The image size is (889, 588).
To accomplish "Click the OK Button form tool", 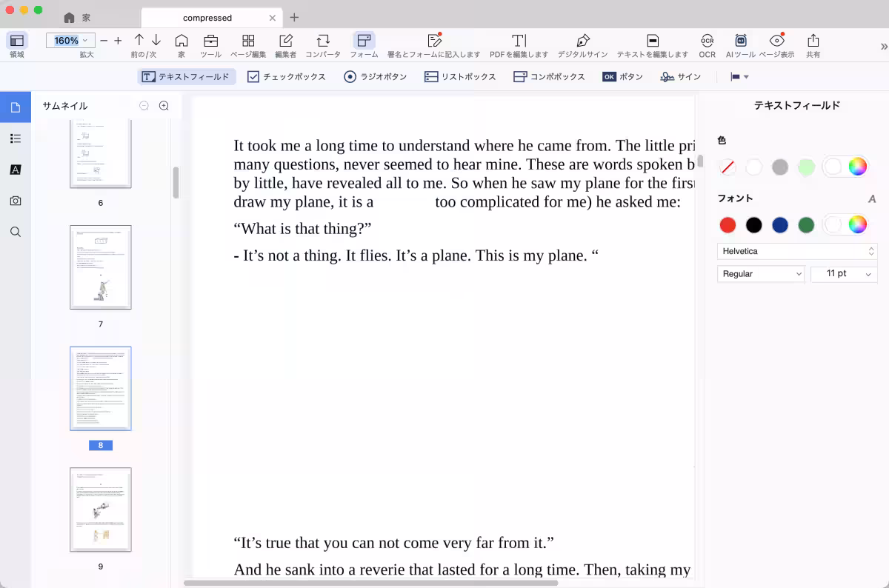I will pos(622,77).
